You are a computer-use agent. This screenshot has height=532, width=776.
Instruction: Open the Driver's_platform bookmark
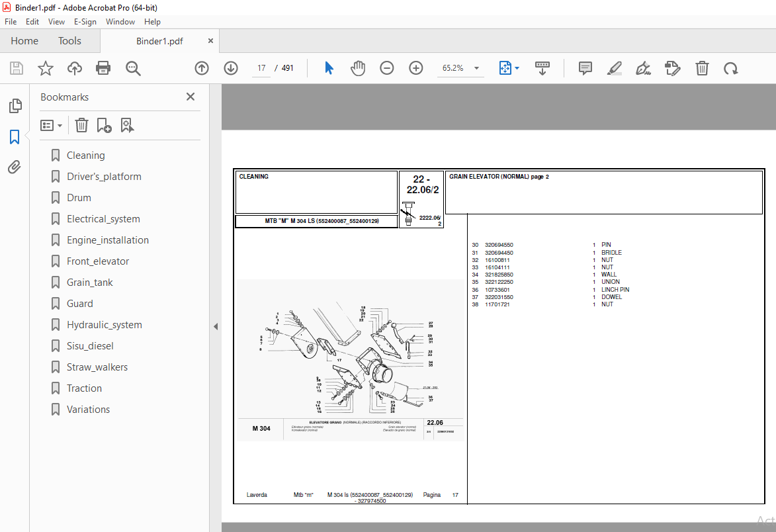pos(104,177)
